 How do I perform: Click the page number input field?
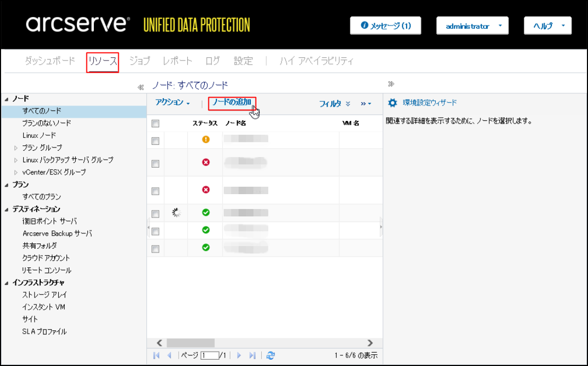pos(209,355)
